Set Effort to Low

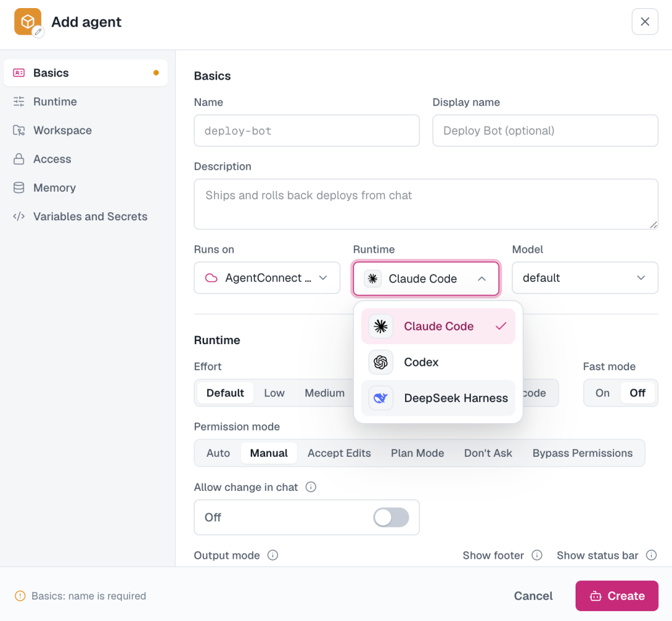coord(274,393)
